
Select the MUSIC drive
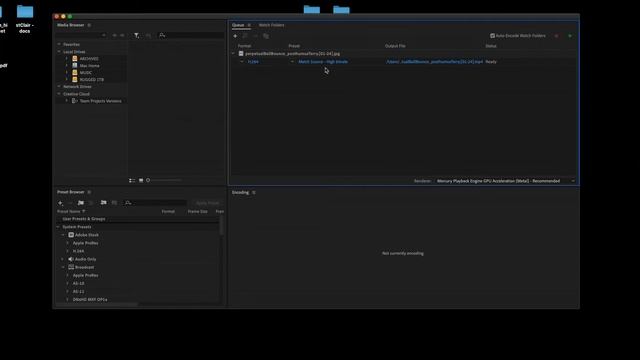point(86,73)
